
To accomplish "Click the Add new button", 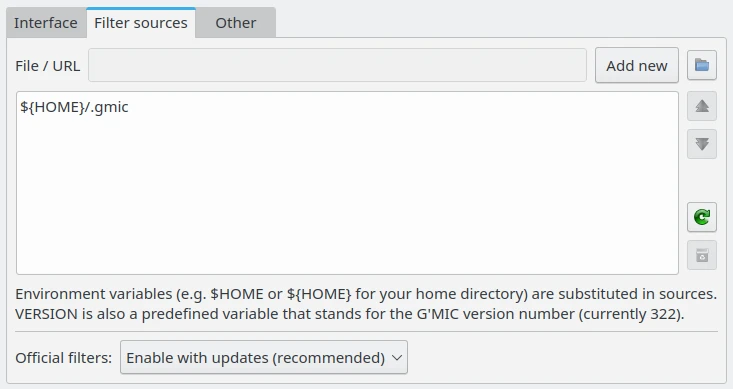I will (x=637, y=65).
